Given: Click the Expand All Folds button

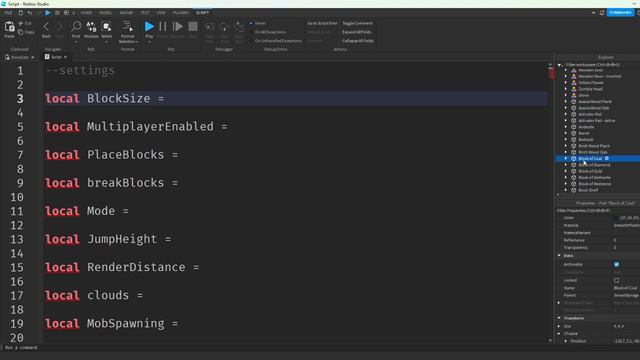Looking at the screenshot, I should [357, 32].
